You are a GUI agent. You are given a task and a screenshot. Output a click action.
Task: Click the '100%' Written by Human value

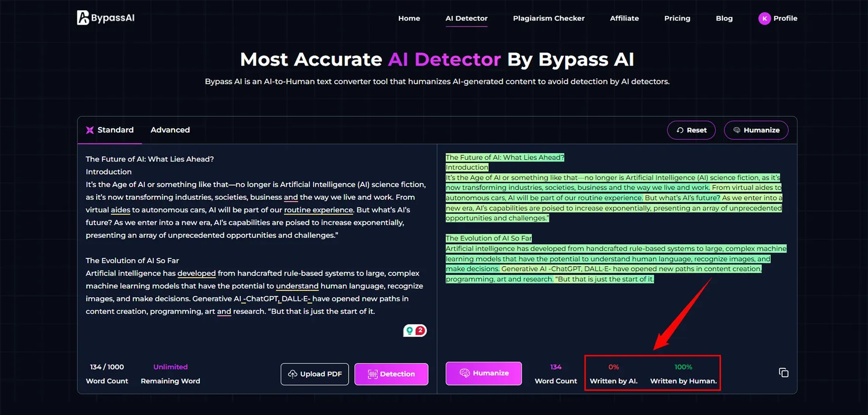683,367
